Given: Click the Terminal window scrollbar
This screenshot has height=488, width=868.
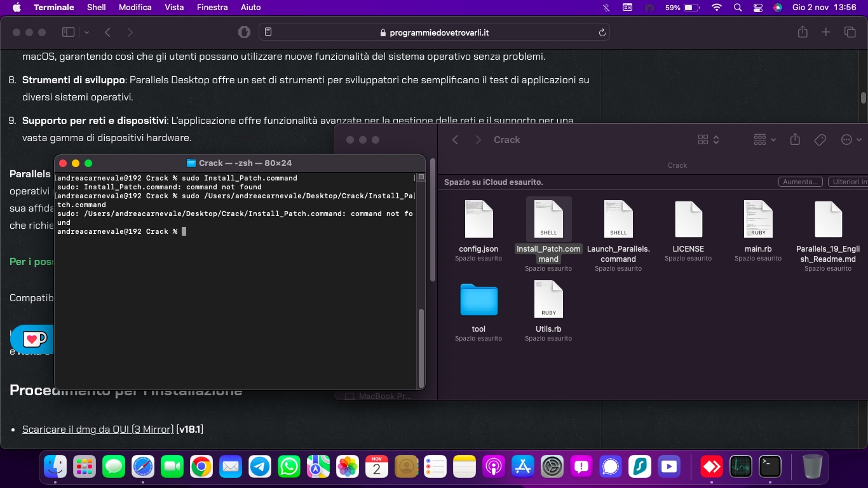Looking at the screenshot, I should coord(421,348).
